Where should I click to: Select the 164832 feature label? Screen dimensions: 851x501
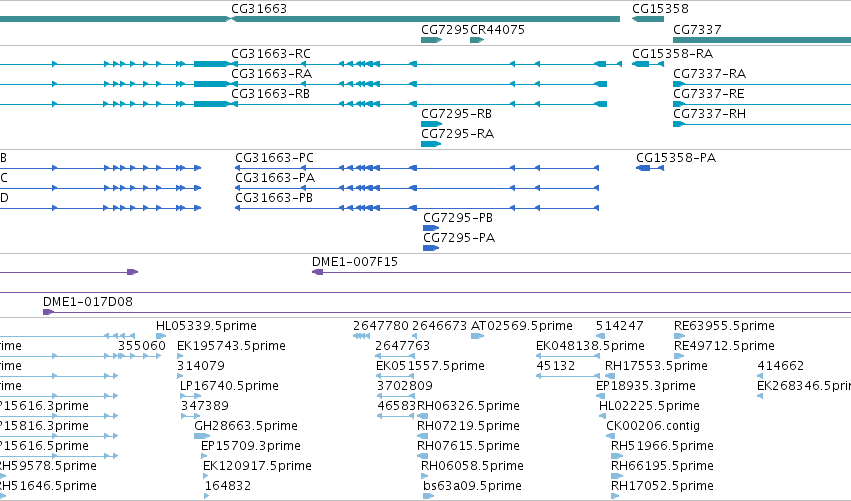227,486
